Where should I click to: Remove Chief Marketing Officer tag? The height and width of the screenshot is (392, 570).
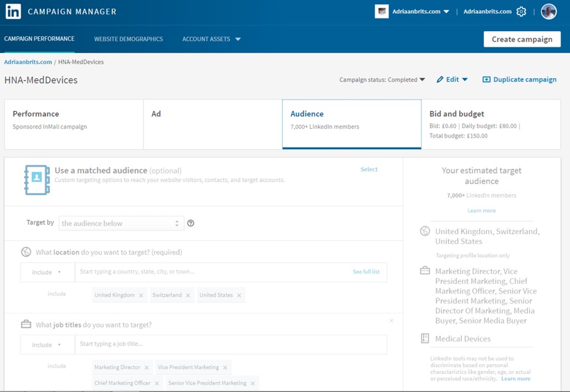pyautogui.click(x=157, y=383)
